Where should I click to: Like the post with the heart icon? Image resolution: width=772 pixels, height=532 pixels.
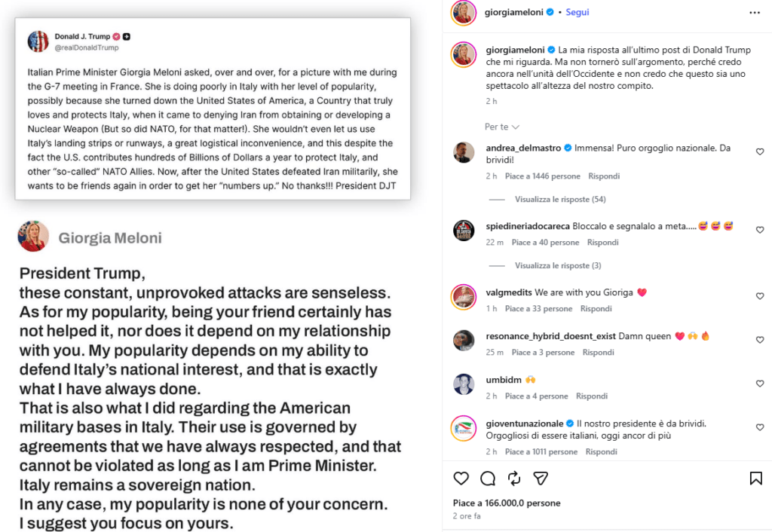coord(461,478)
